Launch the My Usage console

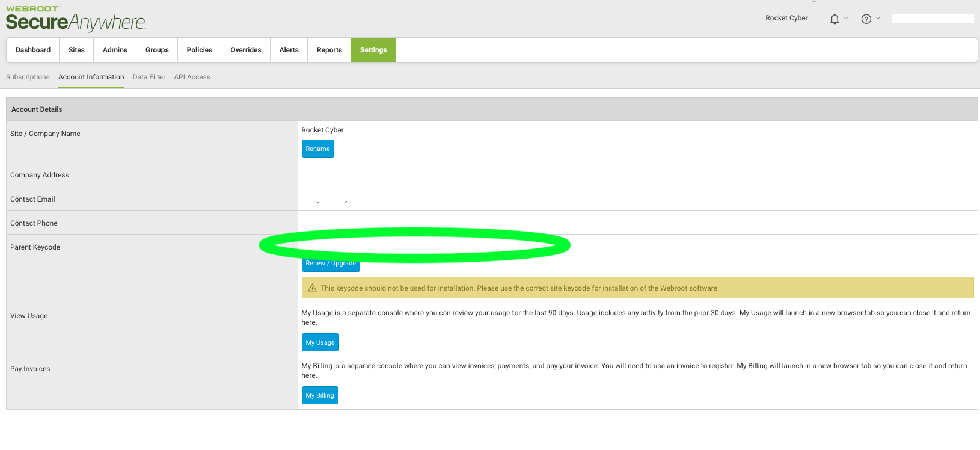[320, 342]
